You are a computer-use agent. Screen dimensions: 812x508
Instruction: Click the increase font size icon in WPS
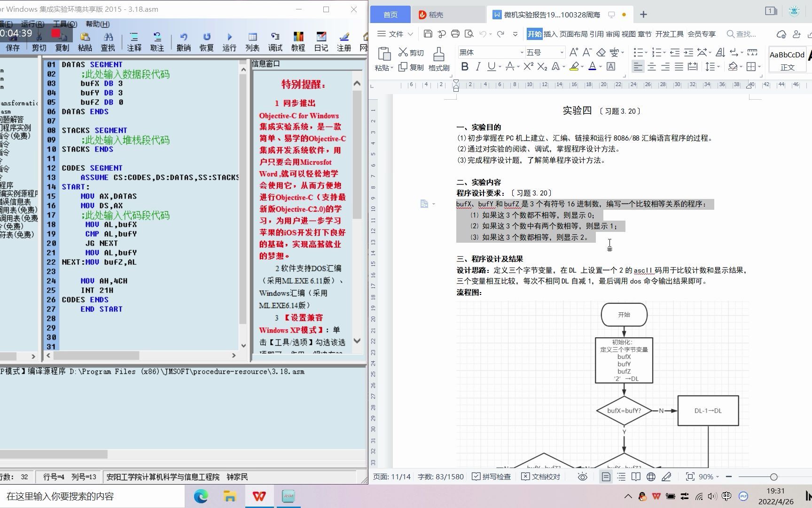[574, 52]
